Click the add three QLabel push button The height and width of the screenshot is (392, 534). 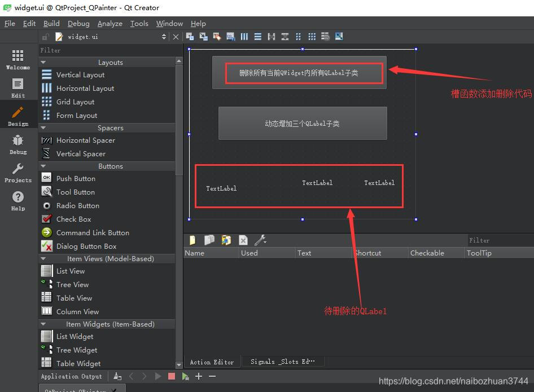pyautogui.click(x=303, y=123)
